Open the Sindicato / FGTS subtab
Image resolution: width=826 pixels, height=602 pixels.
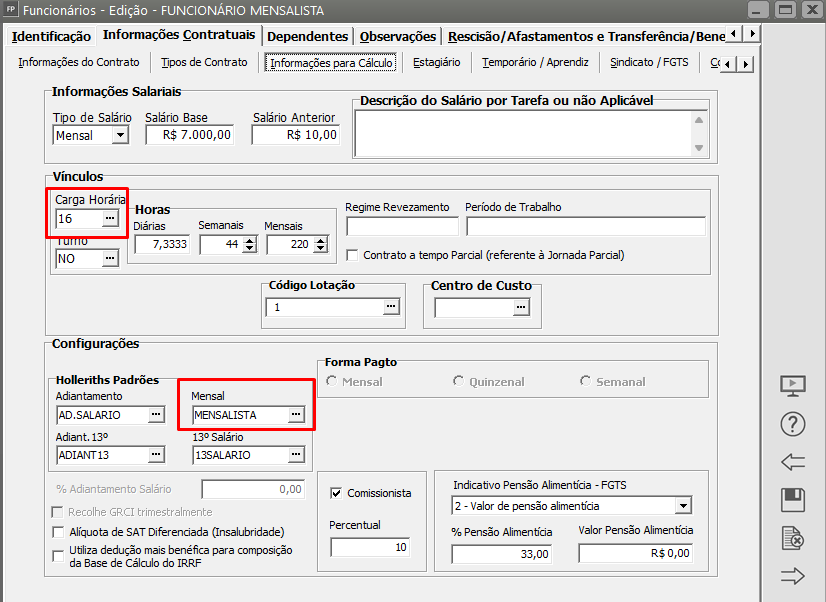[x=647, y=62]
